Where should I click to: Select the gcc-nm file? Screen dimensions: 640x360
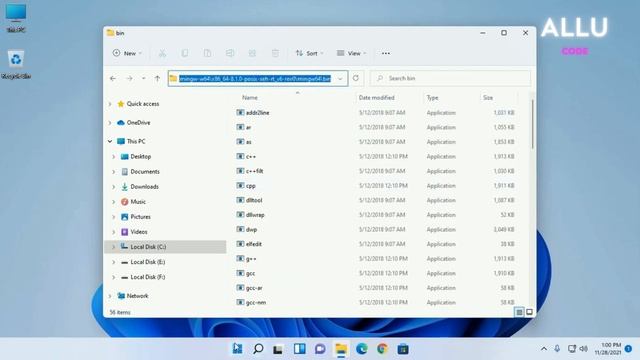(x=256, y=302)
